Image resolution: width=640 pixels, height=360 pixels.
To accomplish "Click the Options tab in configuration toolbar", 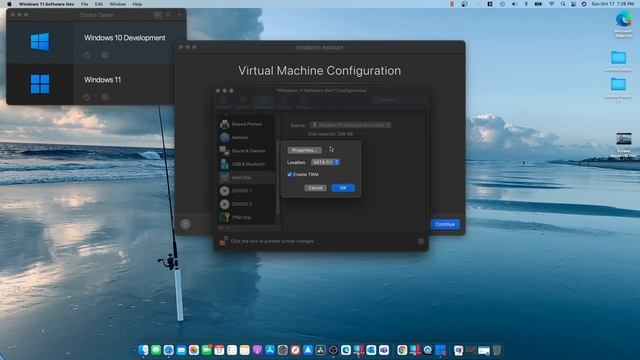I will (243, 102).
